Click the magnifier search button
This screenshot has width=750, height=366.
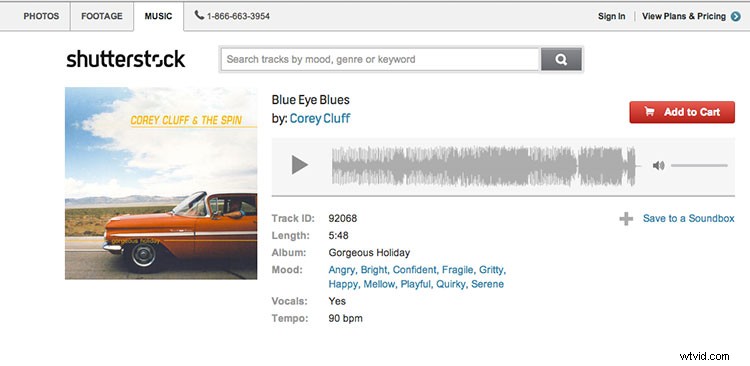point(561,59)
